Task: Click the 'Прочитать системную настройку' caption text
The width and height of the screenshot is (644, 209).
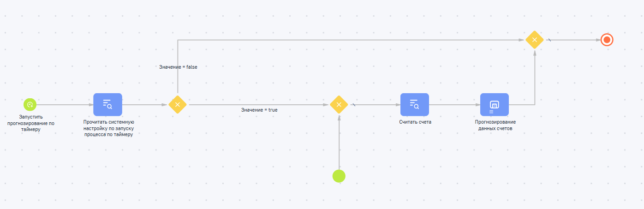Action: pyautogui.click(x=108, y=128)
